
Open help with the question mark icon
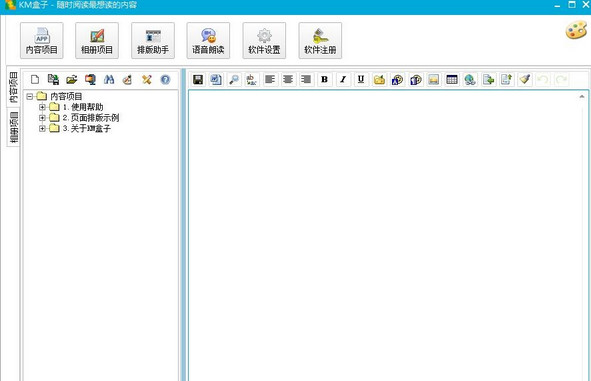pos(165,80)
